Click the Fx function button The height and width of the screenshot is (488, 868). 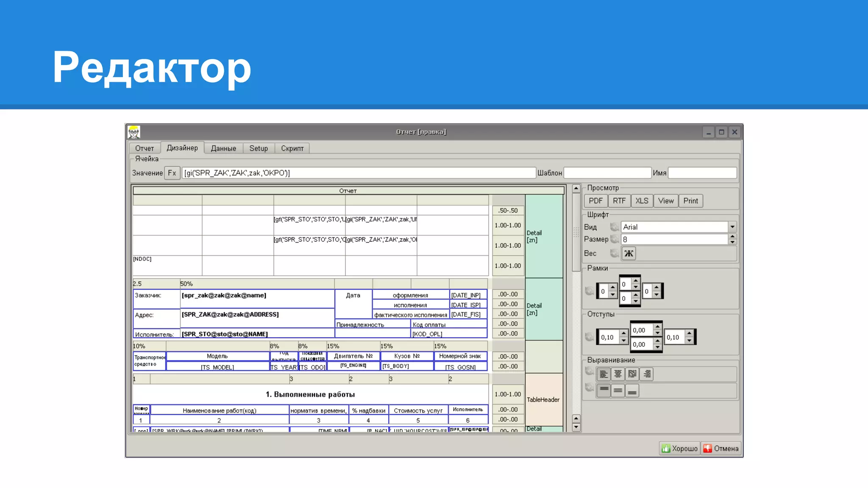click(172, 173)
